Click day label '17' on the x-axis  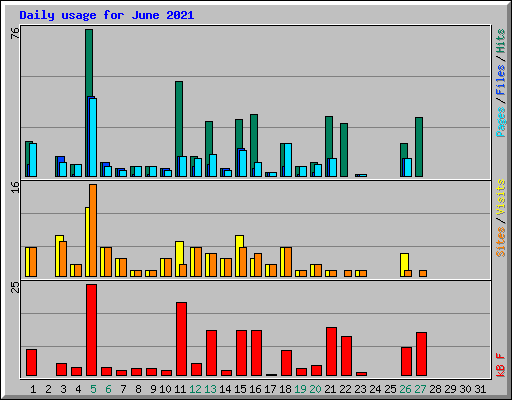[x=270, y=389]
